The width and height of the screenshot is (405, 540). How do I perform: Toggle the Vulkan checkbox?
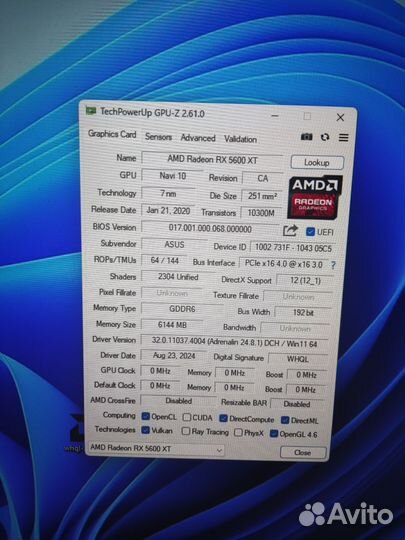pos(145,430)
